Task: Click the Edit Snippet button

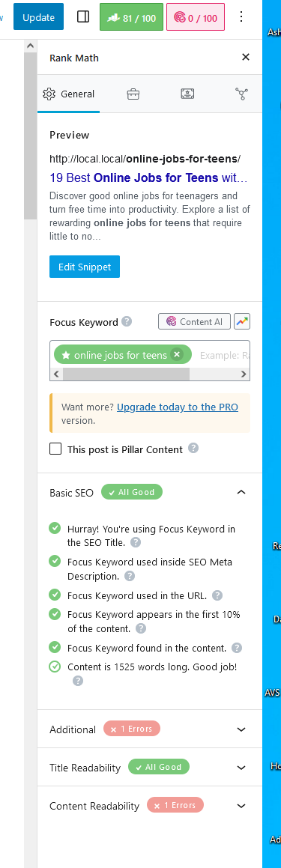Action: (84, 267)
